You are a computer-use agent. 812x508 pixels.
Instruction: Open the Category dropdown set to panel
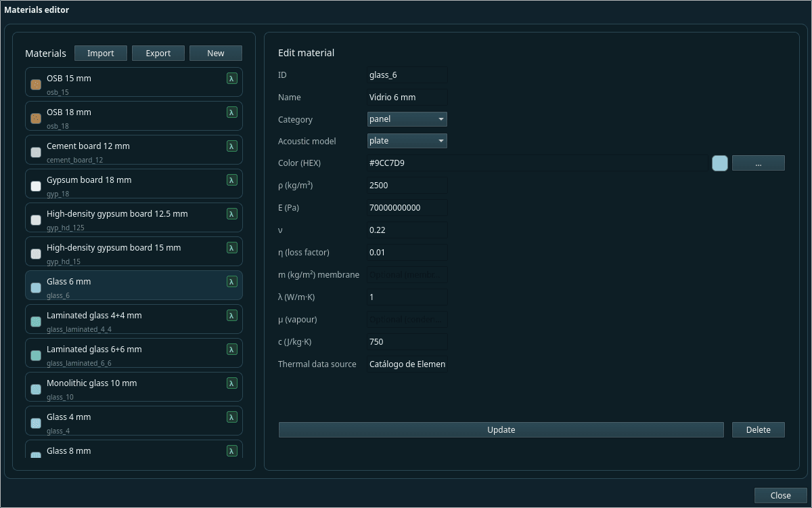407,119
